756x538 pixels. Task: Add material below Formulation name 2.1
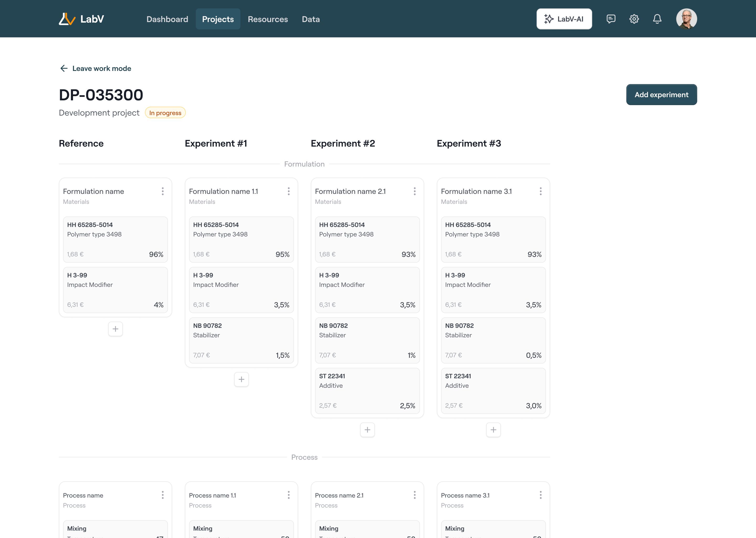click(367, 430)
